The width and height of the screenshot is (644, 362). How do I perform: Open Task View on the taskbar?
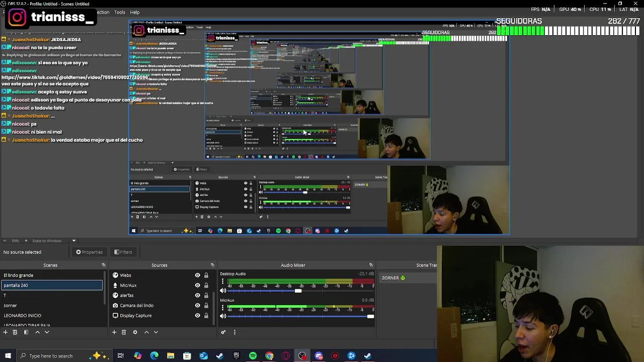121,356
